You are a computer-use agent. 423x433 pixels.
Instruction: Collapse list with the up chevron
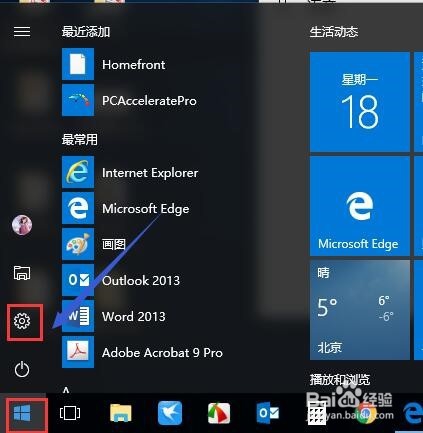[66, 389]
